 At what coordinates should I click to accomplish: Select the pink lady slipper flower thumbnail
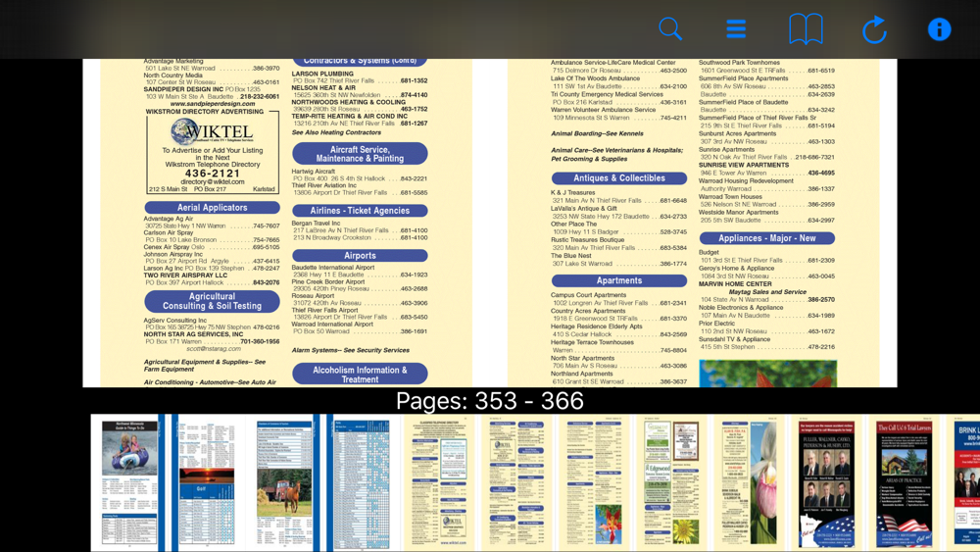pos(750,482)
